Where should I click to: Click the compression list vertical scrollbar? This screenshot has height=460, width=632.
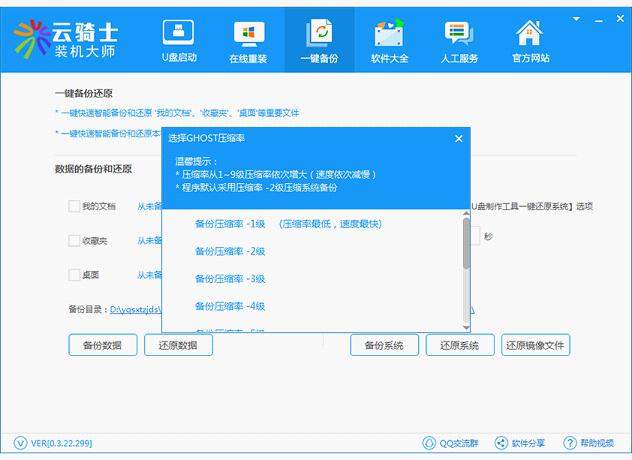tap(466, 245)
